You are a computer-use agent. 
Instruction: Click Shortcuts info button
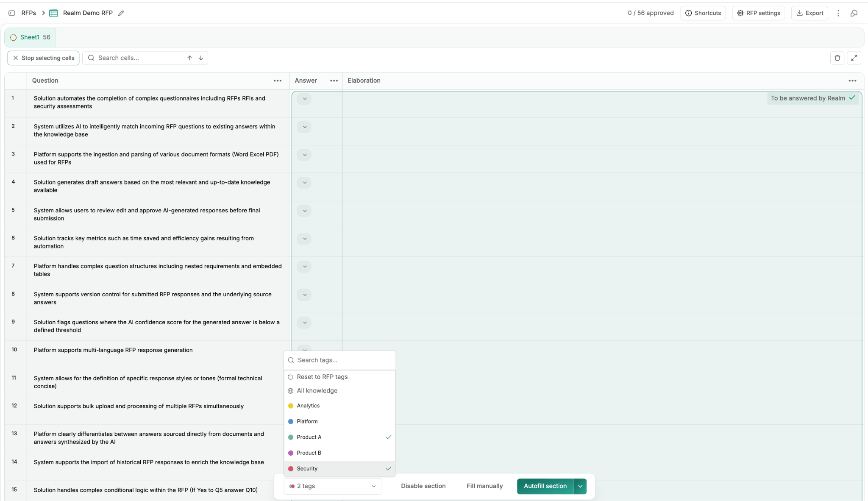point(703,13)
